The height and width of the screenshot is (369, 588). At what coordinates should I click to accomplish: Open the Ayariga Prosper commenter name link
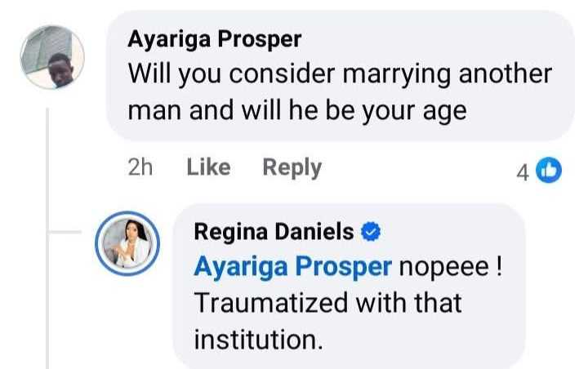215,39
